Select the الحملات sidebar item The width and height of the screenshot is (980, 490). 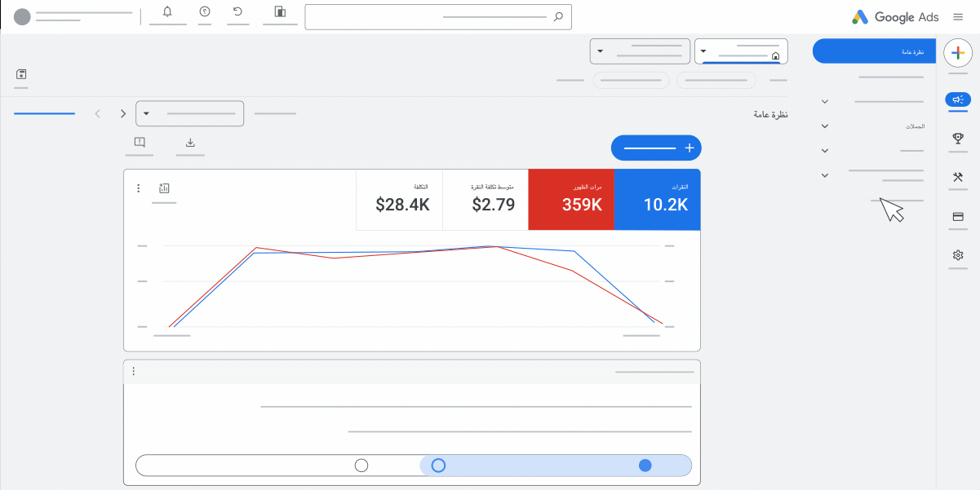coord(916,126)
